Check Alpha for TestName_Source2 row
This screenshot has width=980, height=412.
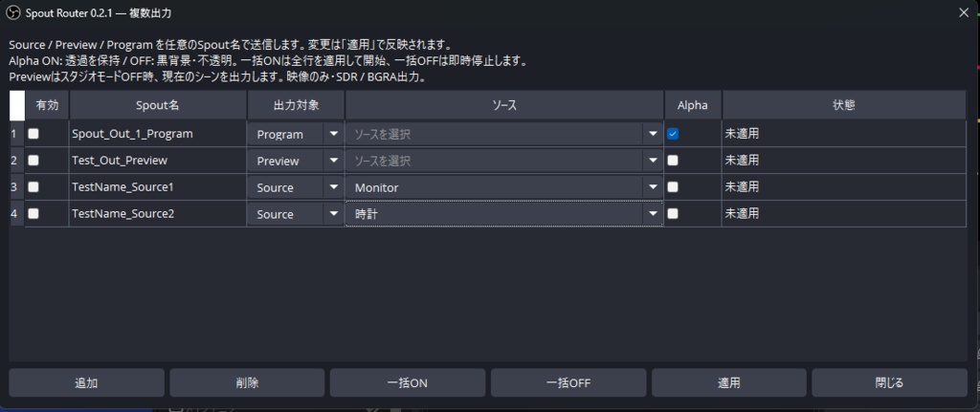[x=673, y=213]
